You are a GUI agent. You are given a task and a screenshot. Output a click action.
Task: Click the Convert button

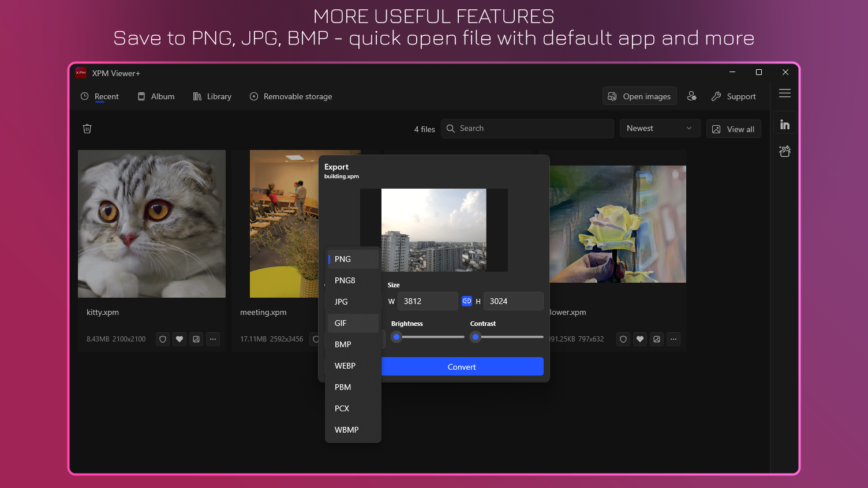[x=462, y=366]
